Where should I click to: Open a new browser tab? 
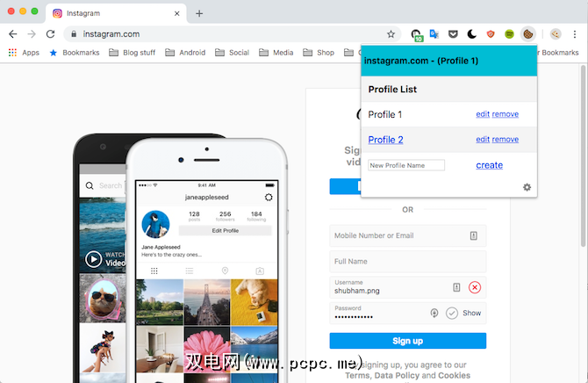(199, 13)
